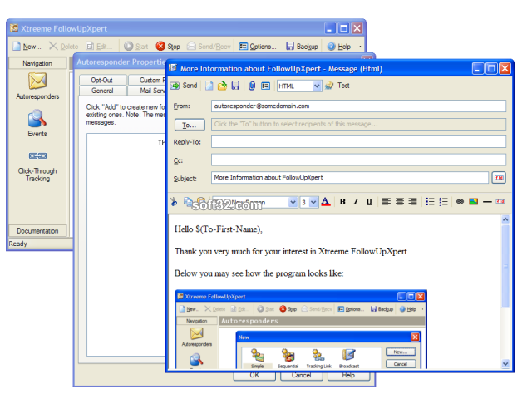Save message with floppy disk icon
The width and height of the screenshot is (532, 399).
tap(235, 86)
